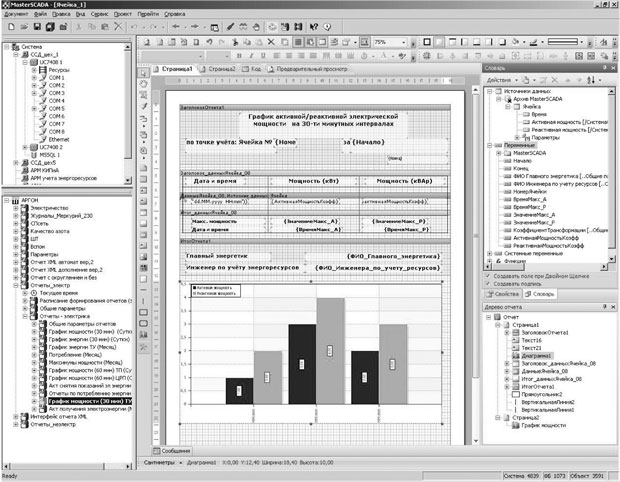Viewport: 620px width, 482px height.
Task: Click the Open folder toolbar icon
Action: (24, 27)
